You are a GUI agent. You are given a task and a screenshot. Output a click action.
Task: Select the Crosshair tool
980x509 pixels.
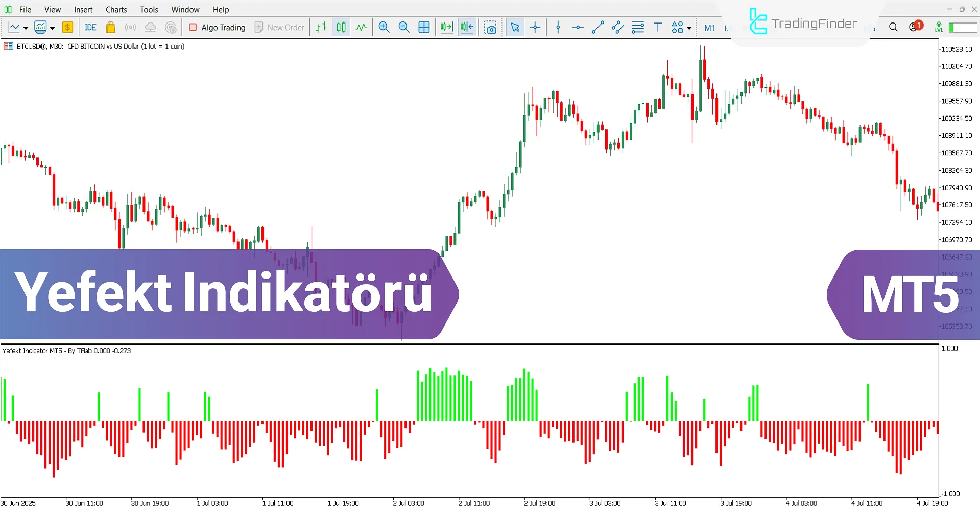pos(535,27)
